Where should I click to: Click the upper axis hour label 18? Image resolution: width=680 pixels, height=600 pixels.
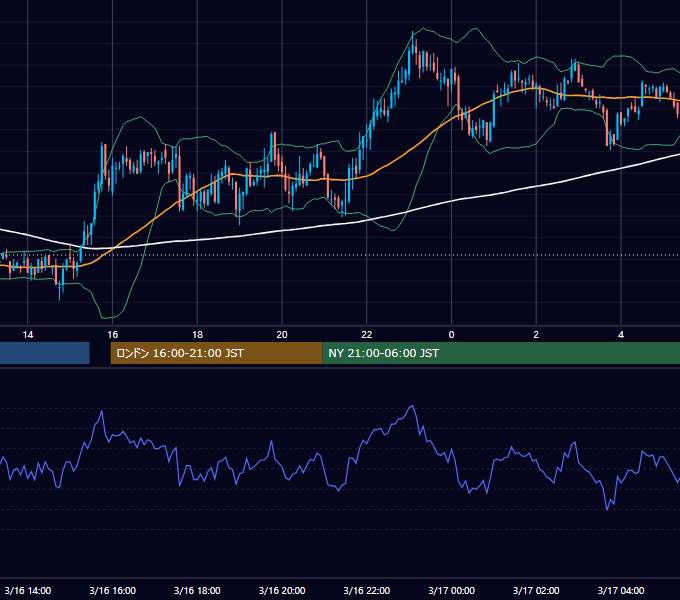tap(197, 335)
